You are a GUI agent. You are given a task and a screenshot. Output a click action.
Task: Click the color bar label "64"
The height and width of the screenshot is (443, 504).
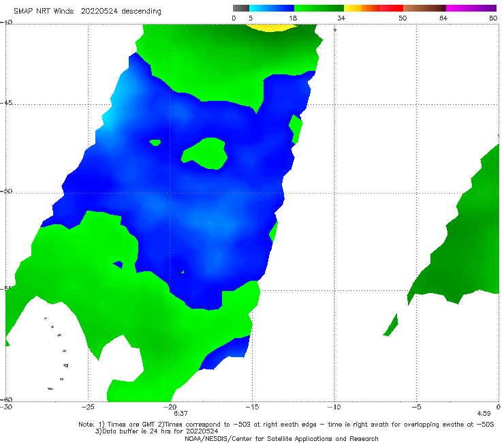pyautogui.click(x=443, y=18)
